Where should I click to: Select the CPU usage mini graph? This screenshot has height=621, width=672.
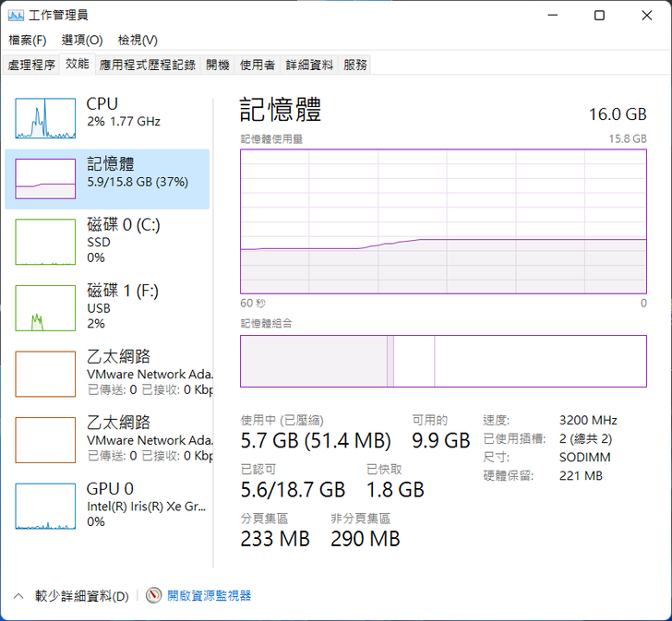45,119
